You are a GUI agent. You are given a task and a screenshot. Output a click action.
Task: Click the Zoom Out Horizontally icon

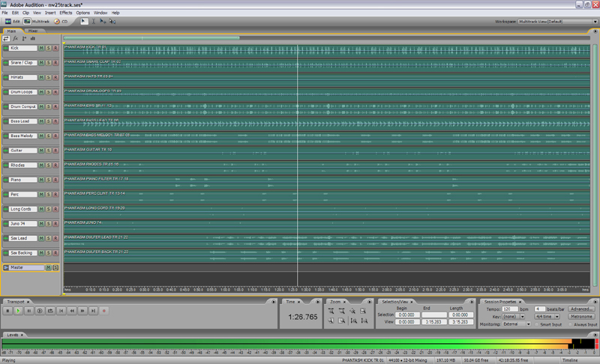pyautogui.click(x=342, y=311)
